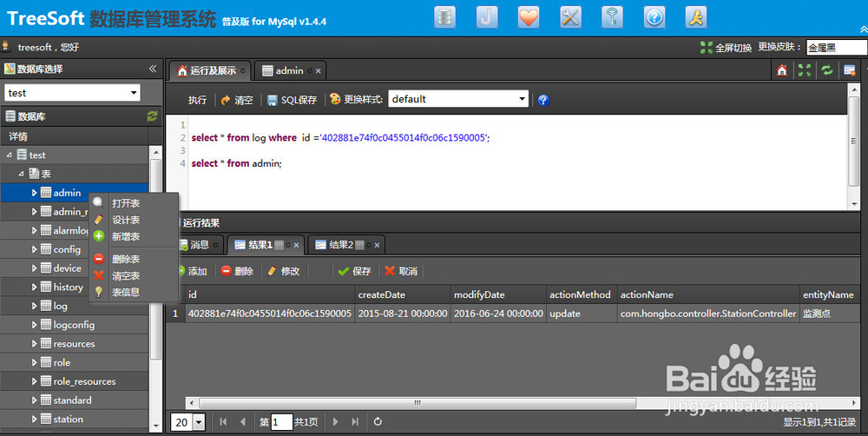The height and width of the screenshot is (436, 868).
Task: Click 修改 to edit the row
Action: pyautogui.click(x=284, y=271)
